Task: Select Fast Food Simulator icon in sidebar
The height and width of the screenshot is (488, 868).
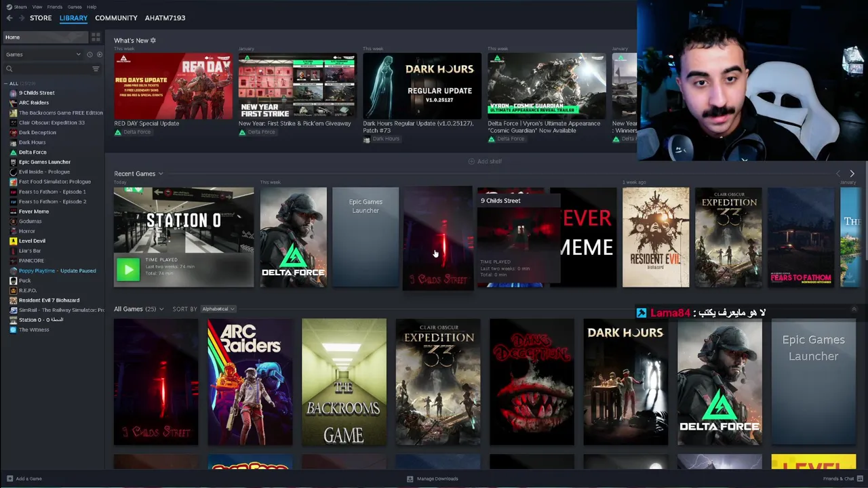Action: (14, 182)
